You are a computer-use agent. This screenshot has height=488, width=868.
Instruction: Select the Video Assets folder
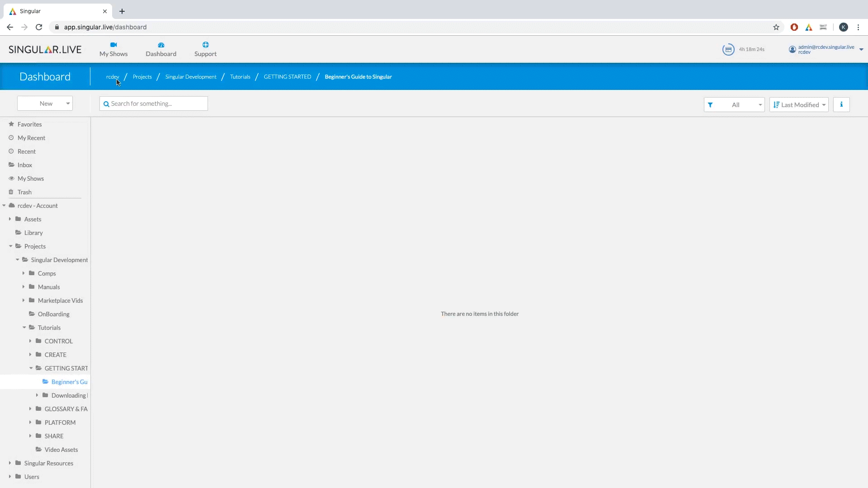[x=61, y=450]
